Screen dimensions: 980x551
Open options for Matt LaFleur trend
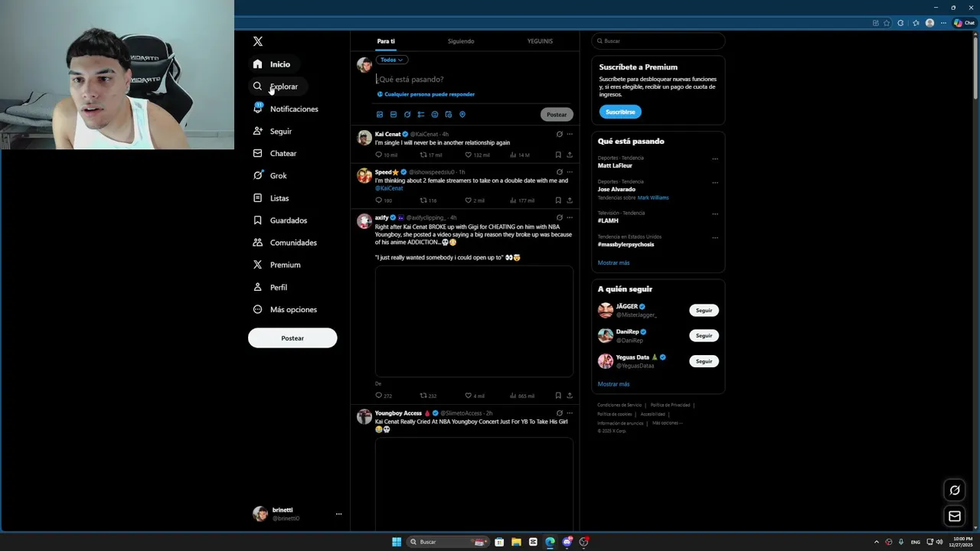[715, 159]
